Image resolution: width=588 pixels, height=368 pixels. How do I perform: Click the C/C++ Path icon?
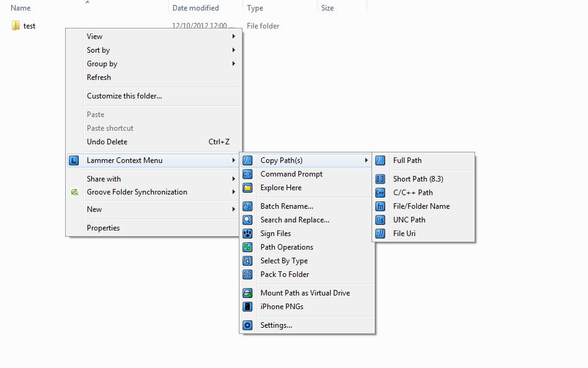380,193
